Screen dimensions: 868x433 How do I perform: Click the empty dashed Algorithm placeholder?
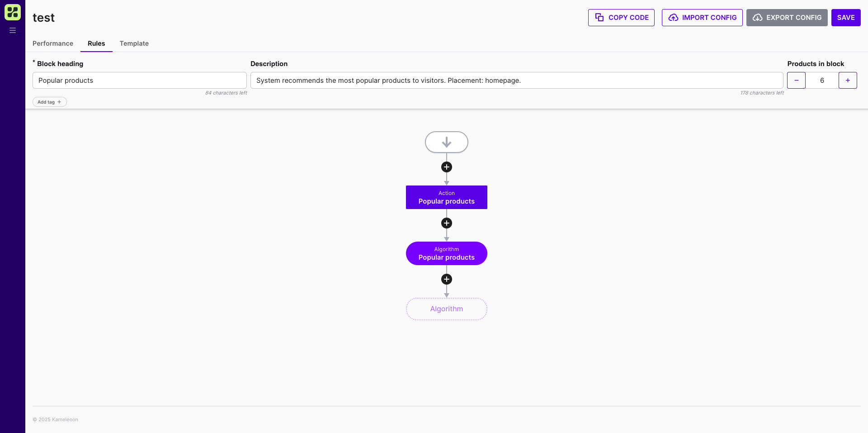pos(446,309)
